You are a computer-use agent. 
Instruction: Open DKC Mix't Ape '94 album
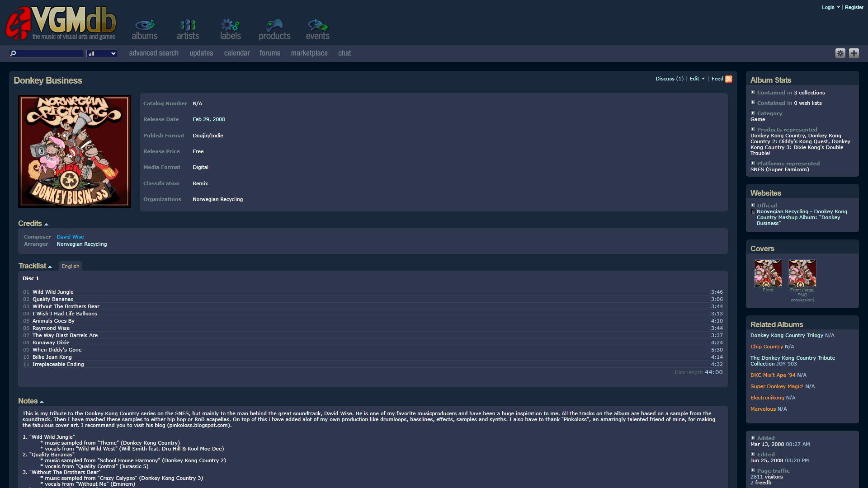point(773,375)
